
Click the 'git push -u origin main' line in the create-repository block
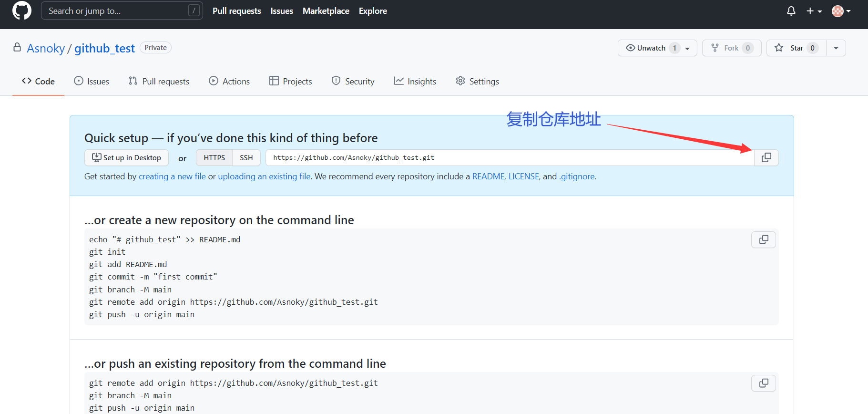(142, 314)
